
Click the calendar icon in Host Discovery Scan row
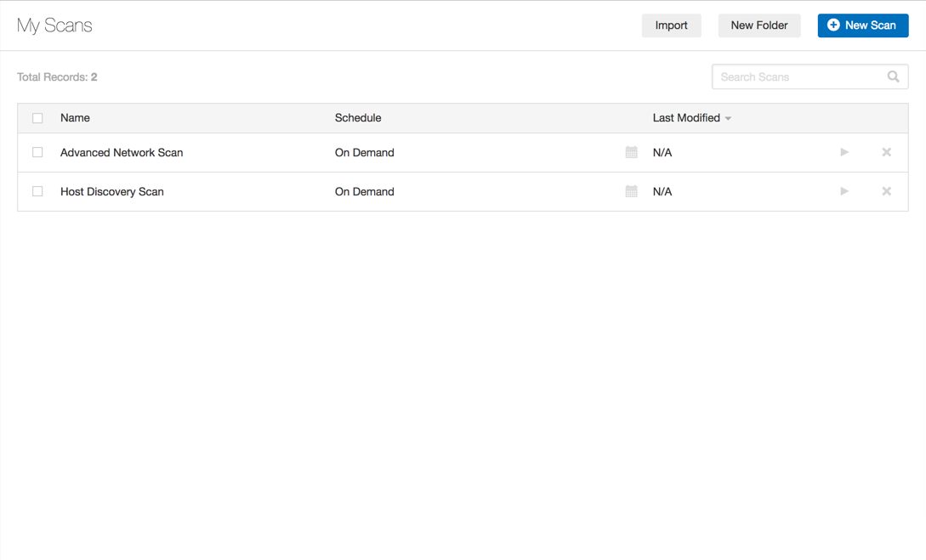coord(631,192)
